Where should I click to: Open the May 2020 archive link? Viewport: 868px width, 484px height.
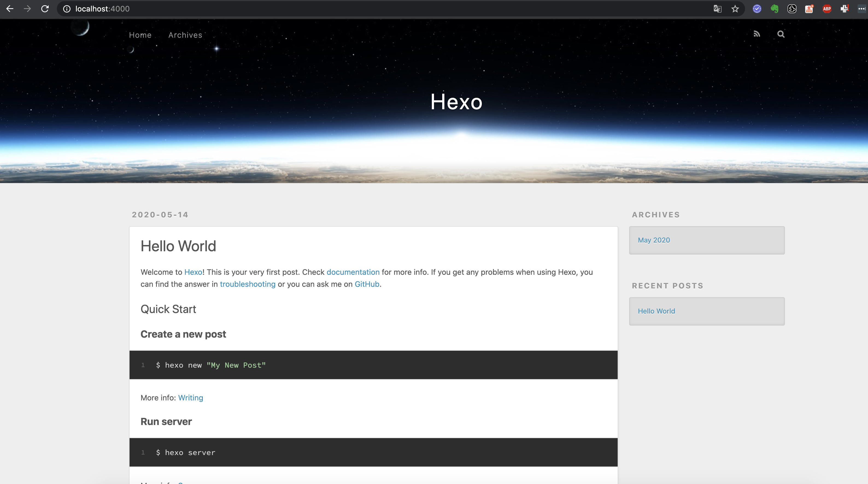coord(654,240)
